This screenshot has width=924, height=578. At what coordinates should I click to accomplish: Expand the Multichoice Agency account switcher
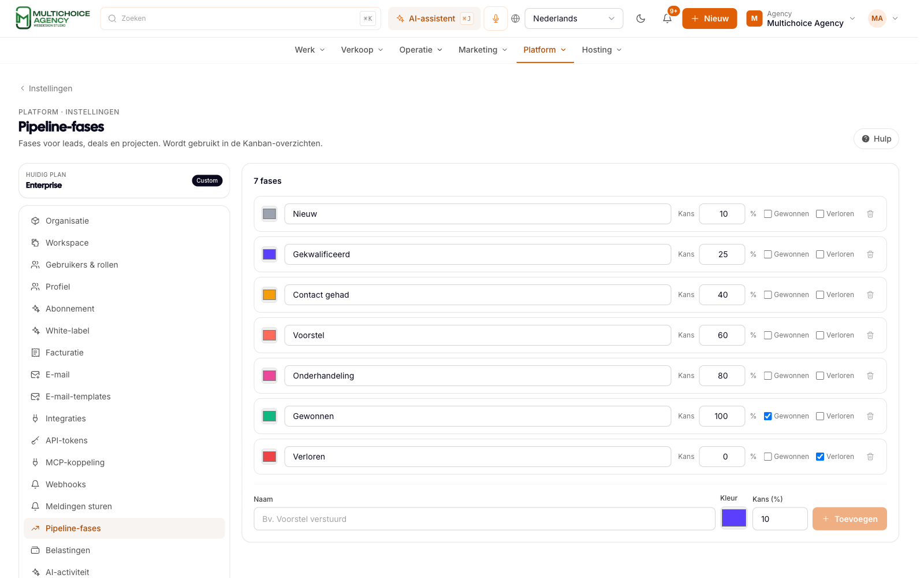(x=800, y=18)
